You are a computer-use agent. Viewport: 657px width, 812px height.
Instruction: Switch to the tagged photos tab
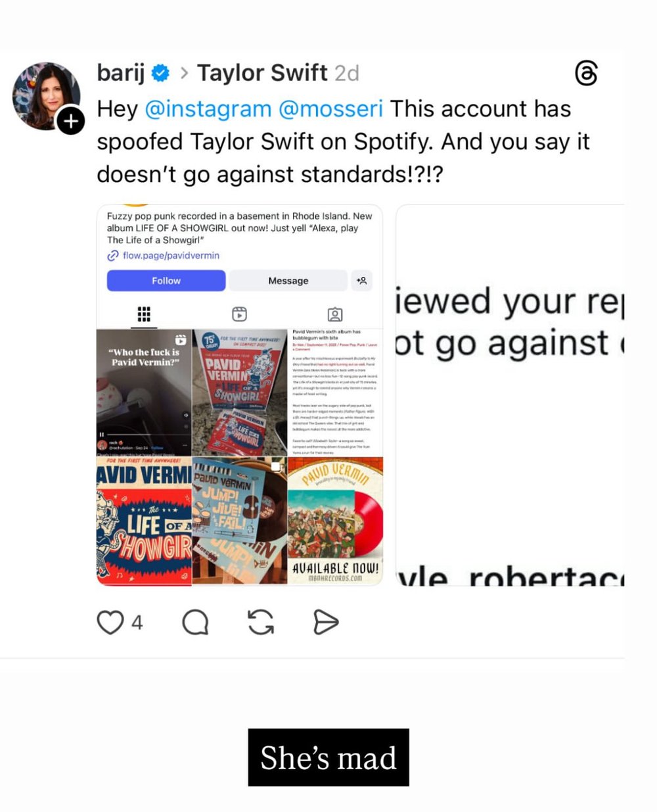(335, 314)
